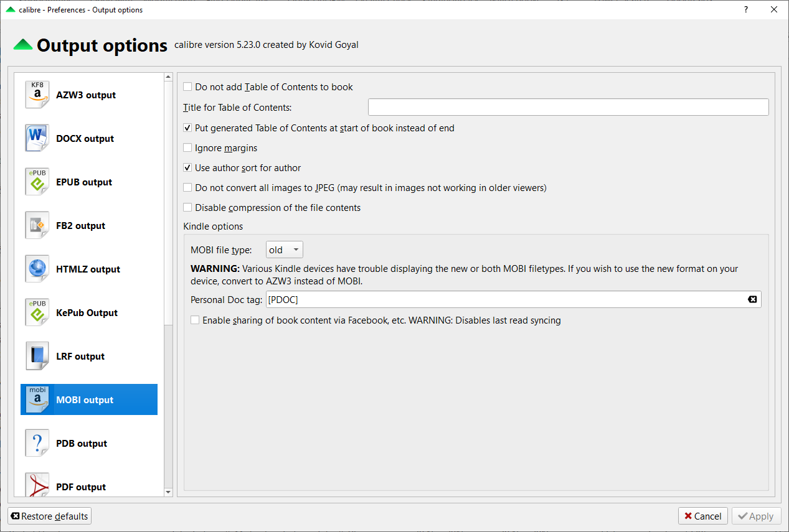Viewport: 789px width, 532px height.
Task: Click the Restore defaults button
Action: click(50, 516)
